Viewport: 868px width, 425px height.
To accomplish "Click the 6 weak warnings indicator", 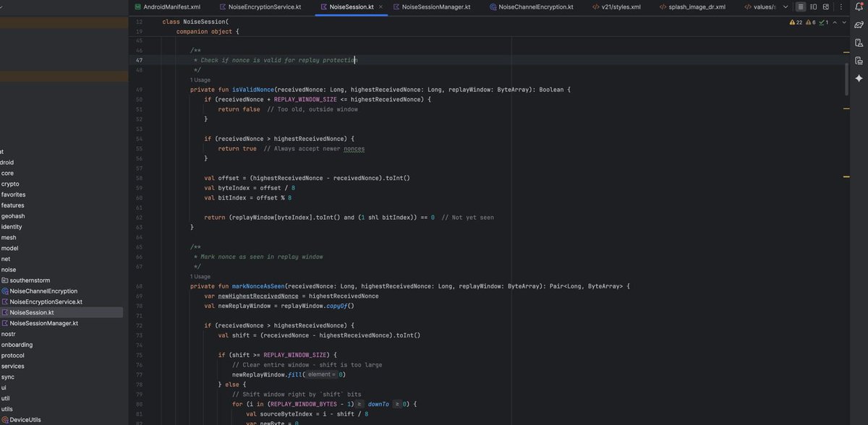I will tap(809, 22).
